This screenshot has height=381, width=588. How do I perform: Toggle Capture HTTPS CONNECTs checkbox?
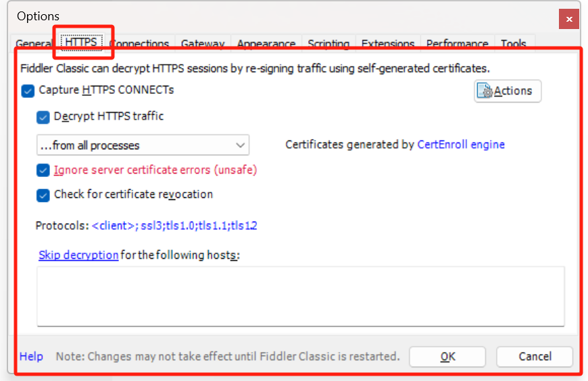[28, 91]
